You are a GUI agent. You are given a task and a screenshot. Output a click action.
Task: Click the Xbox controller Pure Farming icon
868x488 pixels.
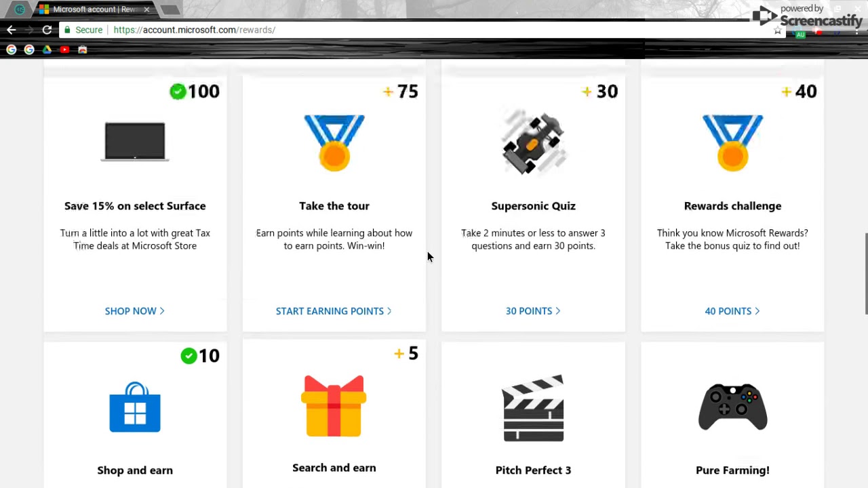point(732,407)
